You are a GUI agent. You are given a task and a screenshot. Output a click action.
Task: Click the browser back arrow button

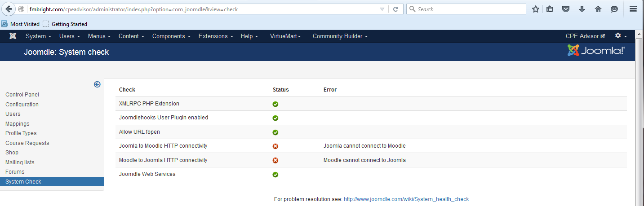click(x=9, y=9)
